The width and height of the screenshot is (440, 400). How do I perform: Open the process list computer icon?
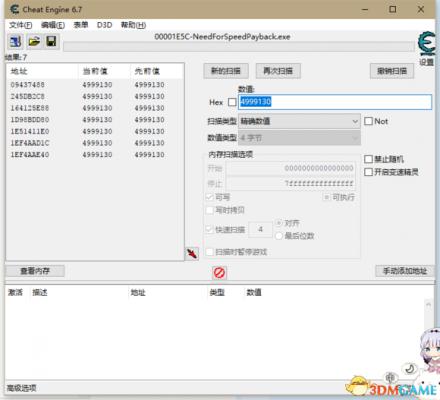[x=15, y=42]
